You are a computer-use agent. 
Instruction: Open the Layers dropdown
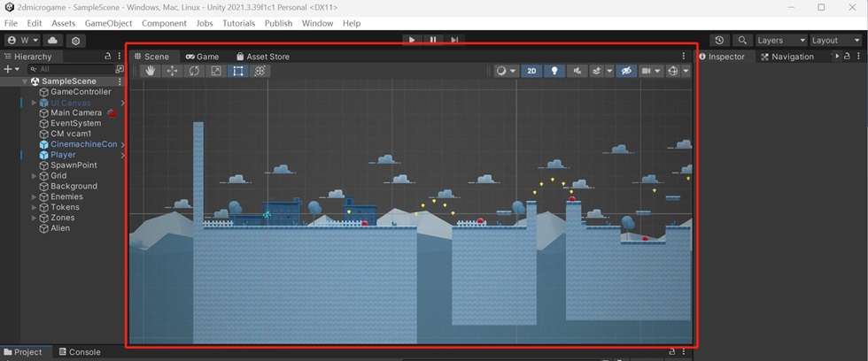780,41
